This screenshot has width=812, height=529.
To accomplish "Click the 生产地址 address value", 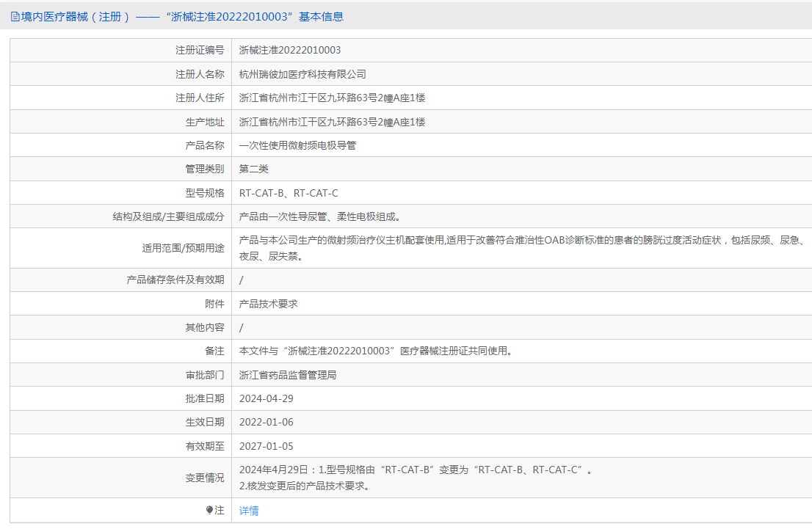I will [332, 122].
